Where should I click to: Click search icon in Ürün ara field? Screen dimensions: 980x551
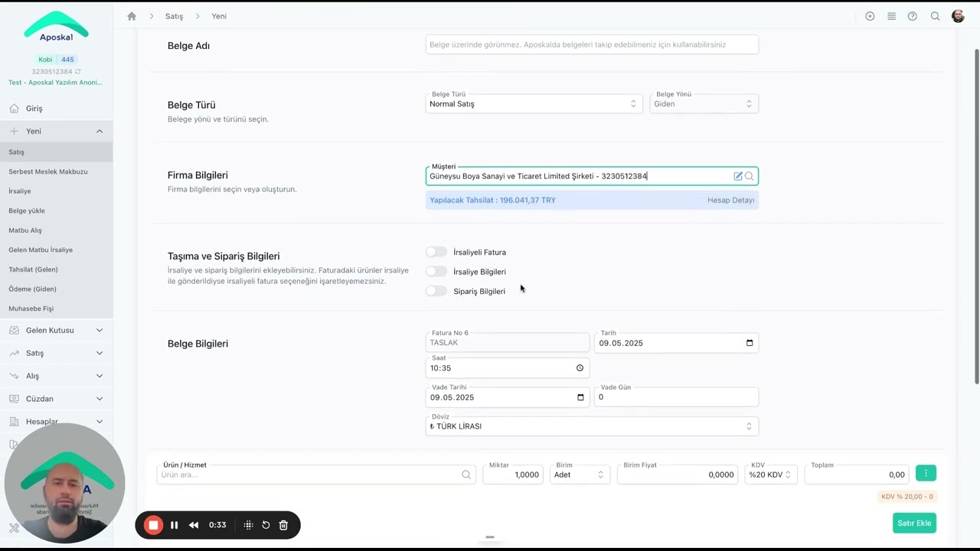pyautogui.click(x=465, y=474)
